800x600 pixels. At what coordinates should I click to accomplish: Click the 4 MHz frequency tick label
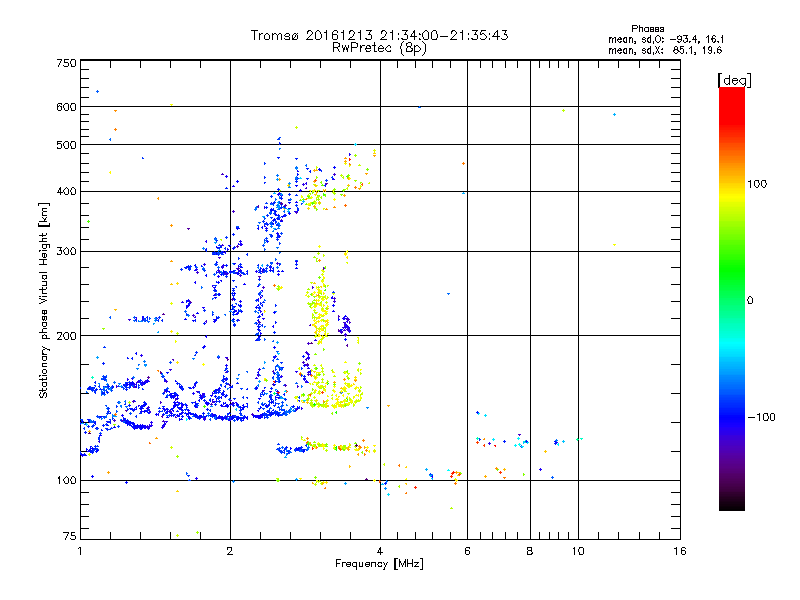click(x=380, y=551)
